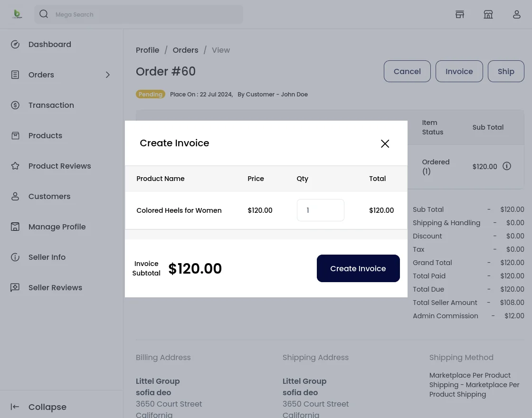This screenshot has width=532, height=418.
Task: Click the Product Reviews star icon
Action: [x=15, y=166]
